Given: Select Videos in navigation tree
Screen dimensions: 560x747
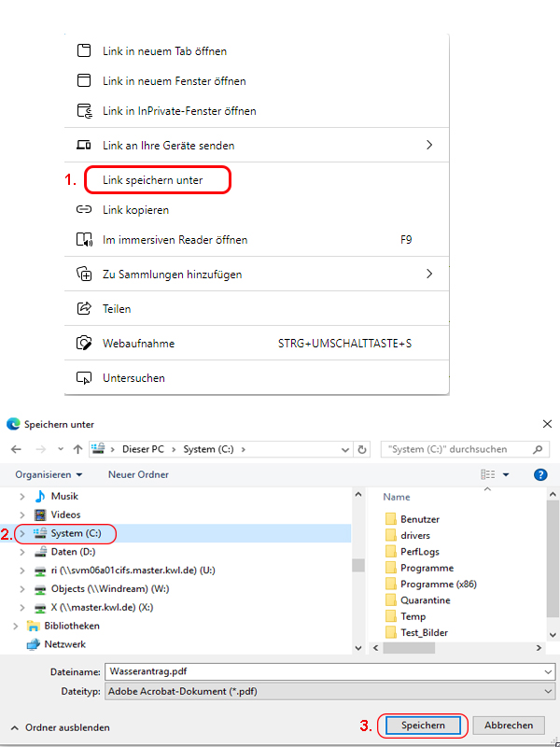Looking at the screenshot, I should pos(65,515).
